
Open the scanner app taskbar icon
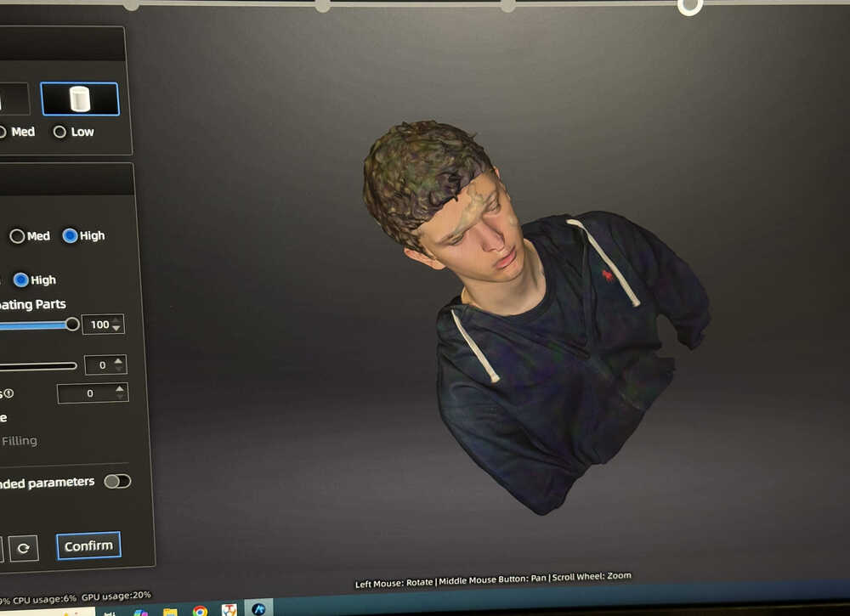(x=258, y=608)
